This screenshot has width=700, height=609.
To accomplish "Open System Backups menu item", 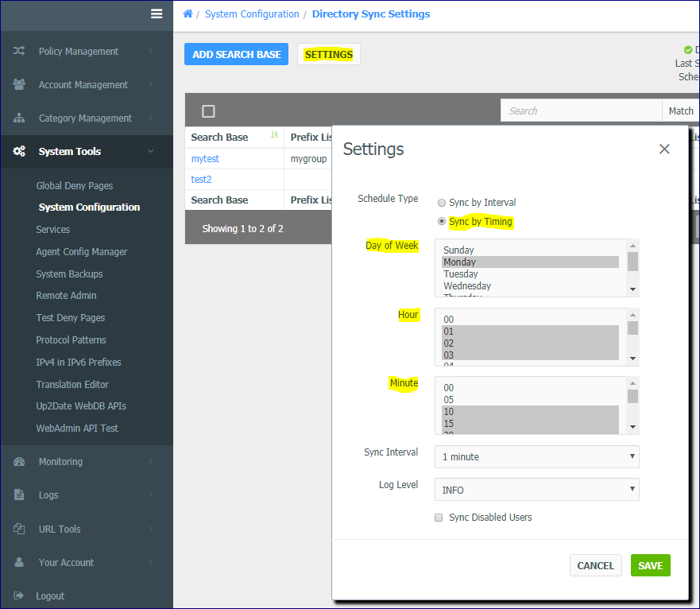I will pos(69,274).
